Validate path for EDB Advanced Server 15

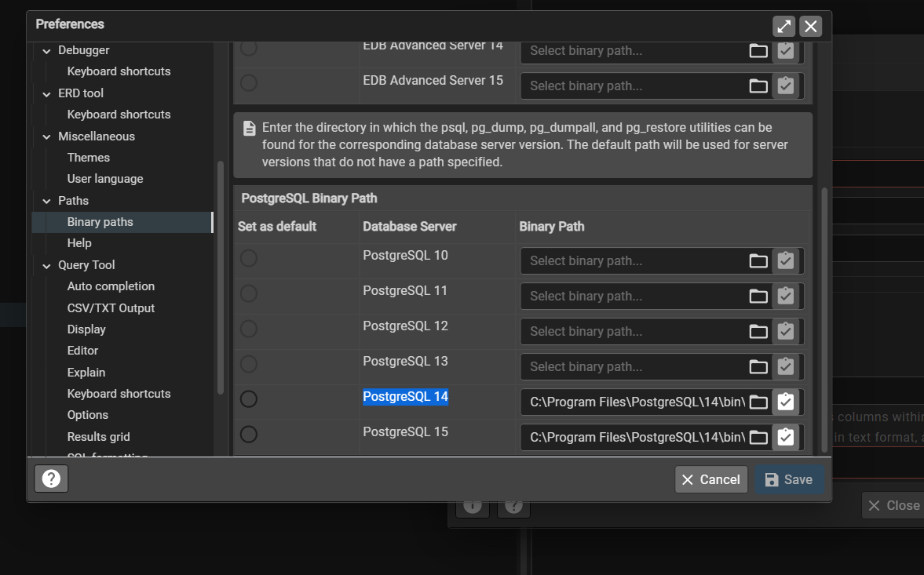786,86
